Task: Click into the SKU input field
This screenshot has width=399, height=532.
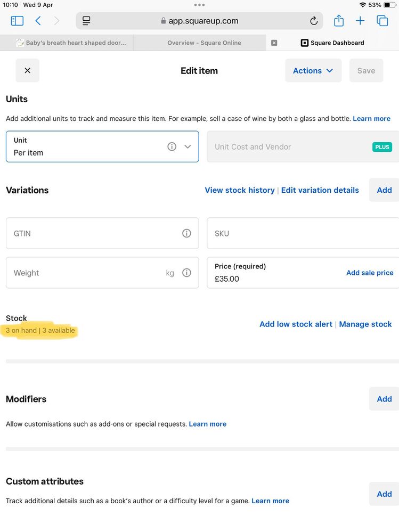Action: [303, 233]
